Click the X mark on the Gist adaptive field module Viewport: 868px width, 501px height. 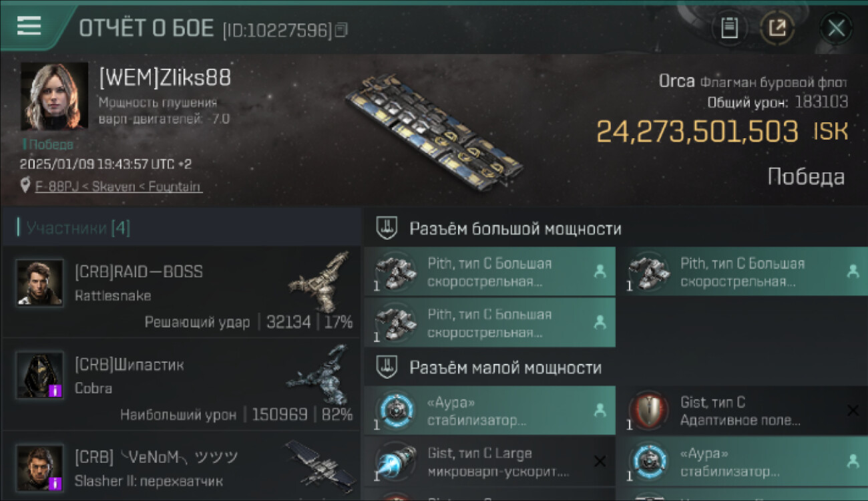tap(853, 410)
